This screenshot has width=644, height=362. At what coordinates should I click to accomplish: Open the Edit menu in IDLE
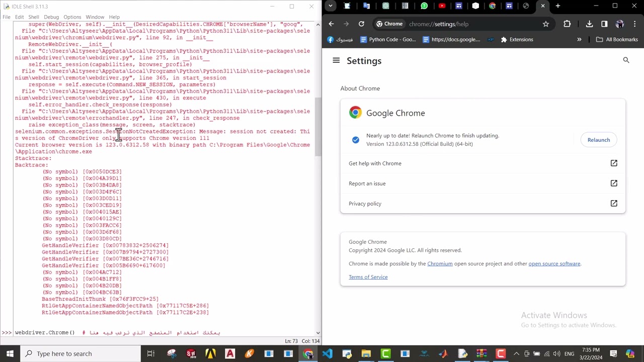coord(19,17)
